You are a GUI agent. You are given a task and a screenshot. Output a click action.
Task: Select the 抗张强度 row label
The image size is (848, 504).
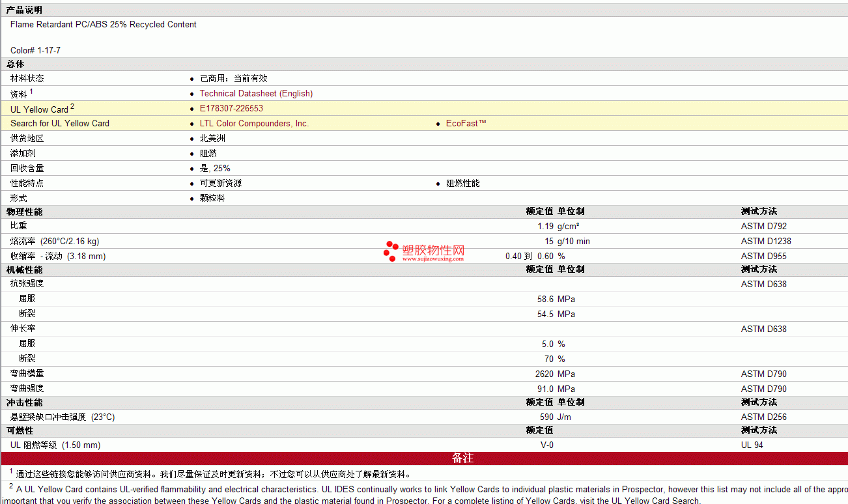27,284
